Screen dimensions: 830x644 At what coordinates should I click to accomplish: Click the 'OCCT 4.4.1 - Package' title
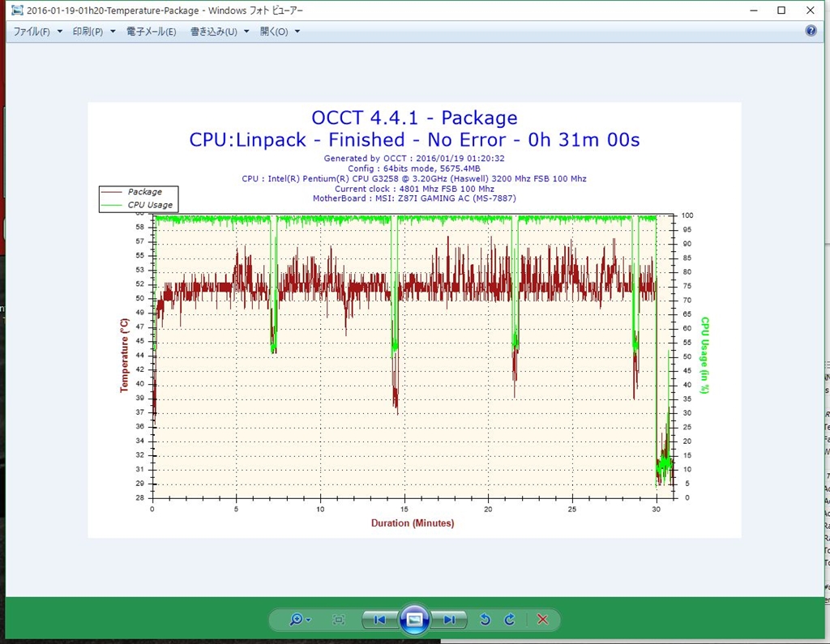pos(414,117)
